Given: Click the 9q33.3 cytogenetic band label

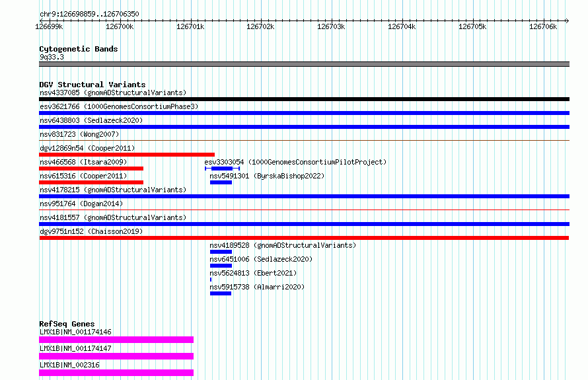Looking at the screenshot, I should point(52,57).
